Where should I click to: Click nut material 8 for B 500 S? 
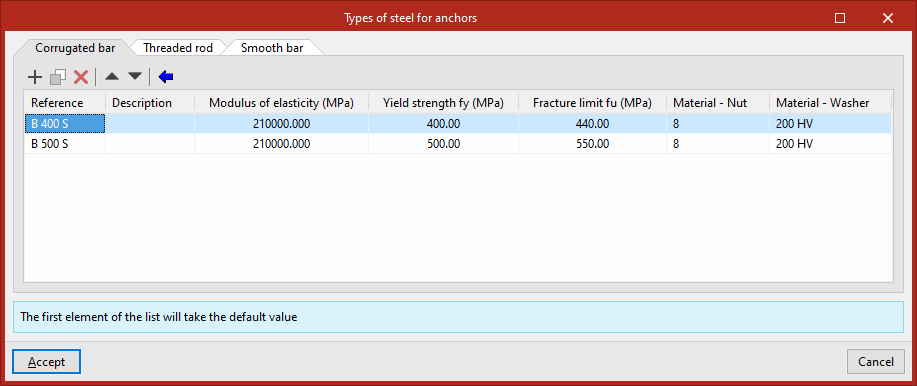718,143
